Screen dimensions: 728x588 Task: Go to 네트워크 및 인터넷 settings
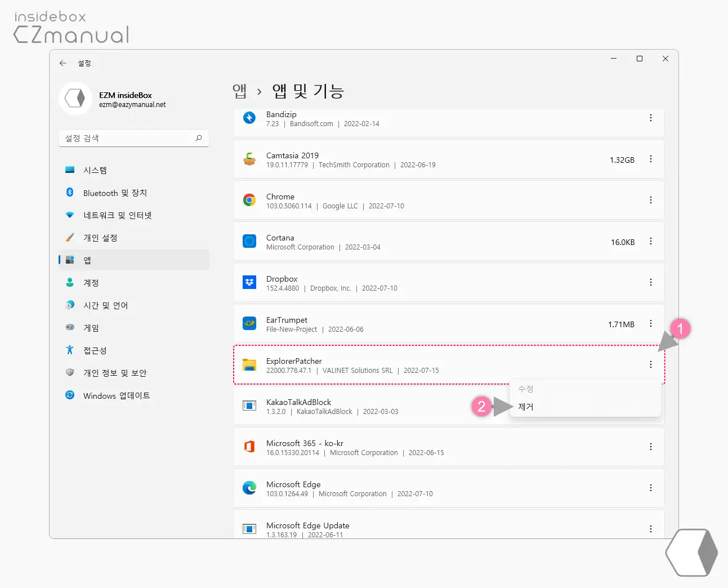point(117,215)
